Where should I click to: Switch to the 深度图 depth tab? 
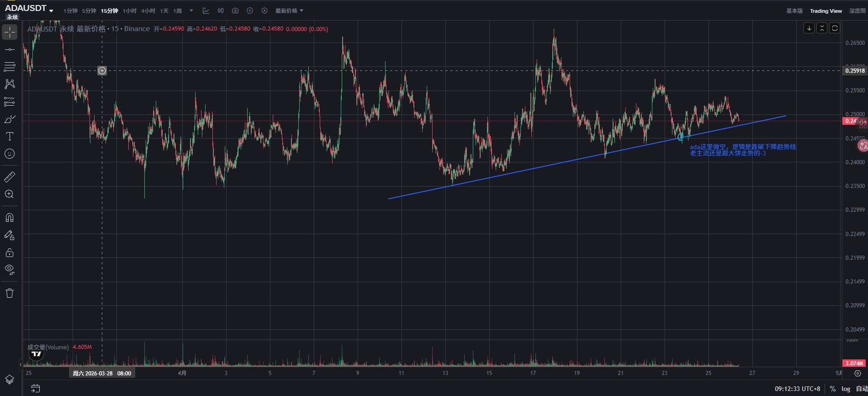(x=857, y=11)
